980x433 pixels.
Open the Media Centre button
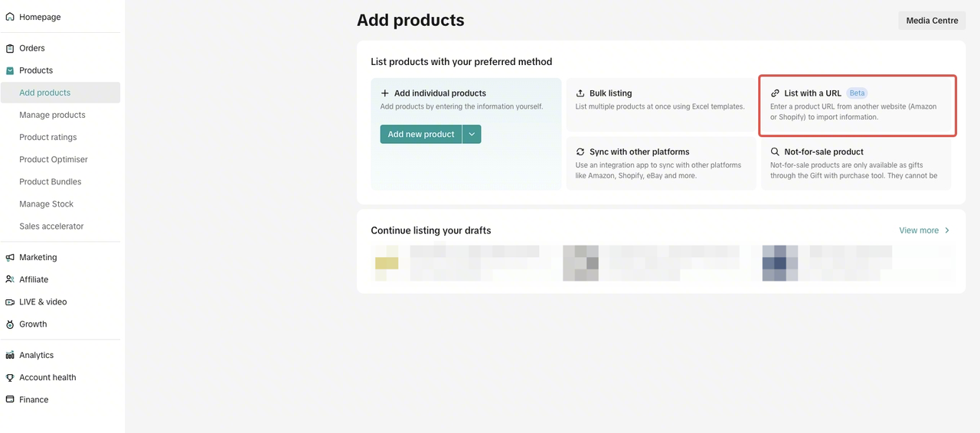pos(932,21)
